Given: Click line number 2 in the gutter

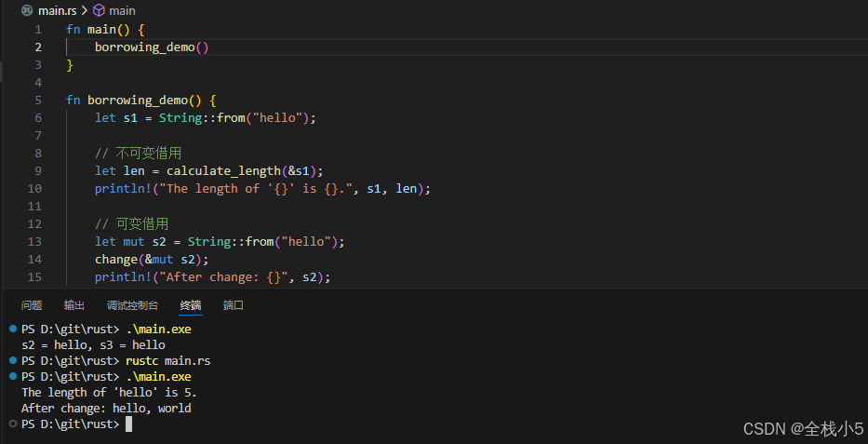Looking at the screenshot, I should pos(37,47).
